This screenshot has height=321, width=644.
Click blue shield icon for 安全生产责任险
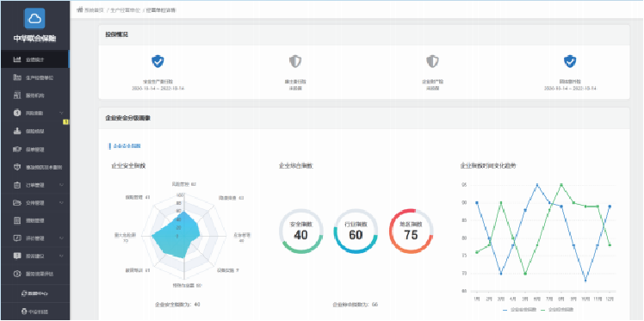(x=158, y=62)
